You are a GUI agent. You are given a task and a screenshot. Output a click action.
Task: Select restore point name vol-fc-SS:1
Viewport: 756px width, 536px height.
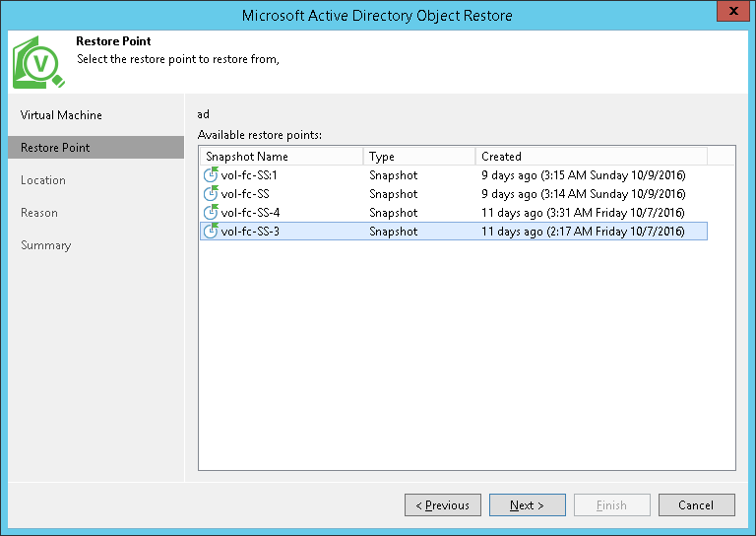point(249,174)
